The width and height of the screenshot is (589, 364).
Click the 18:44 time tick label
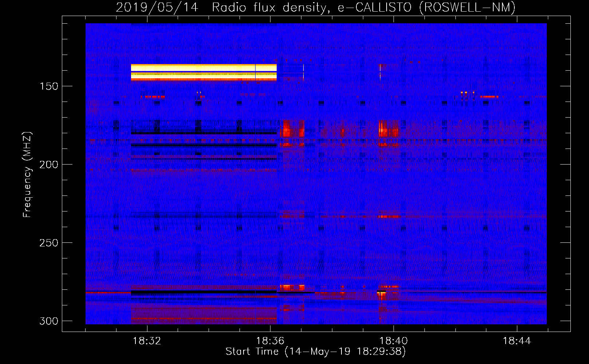(517, 341)
